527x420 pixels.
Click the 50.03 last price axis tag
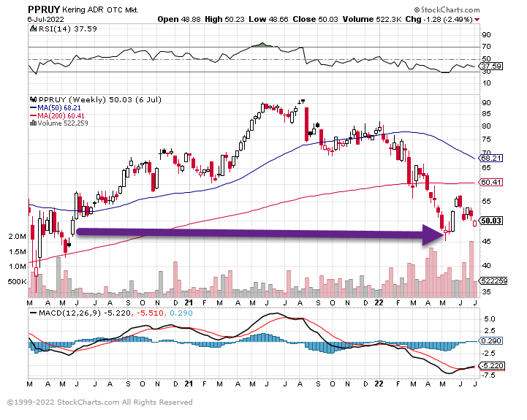tap(492, 221)
